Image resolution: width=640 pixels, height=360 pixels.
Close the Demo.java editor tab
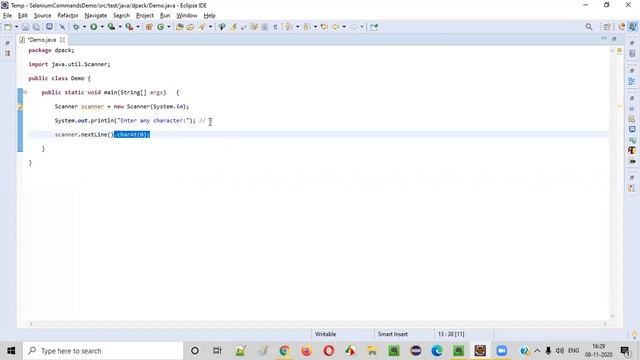click(x=62, y=40)
